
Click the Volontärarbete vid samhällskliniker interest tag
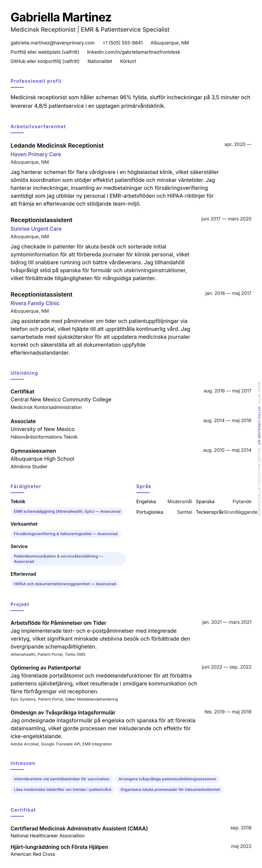coord(61,779)
